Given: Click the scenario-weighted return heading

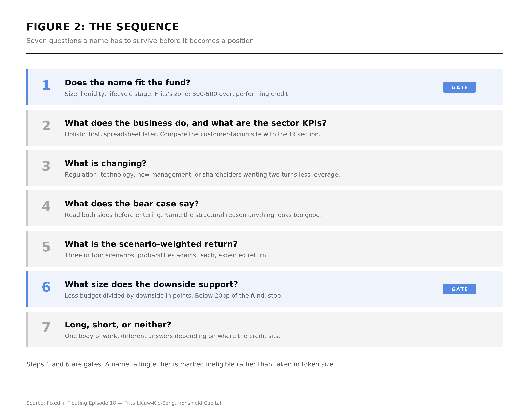Looking at the screenshot, I should coord(151,244).
